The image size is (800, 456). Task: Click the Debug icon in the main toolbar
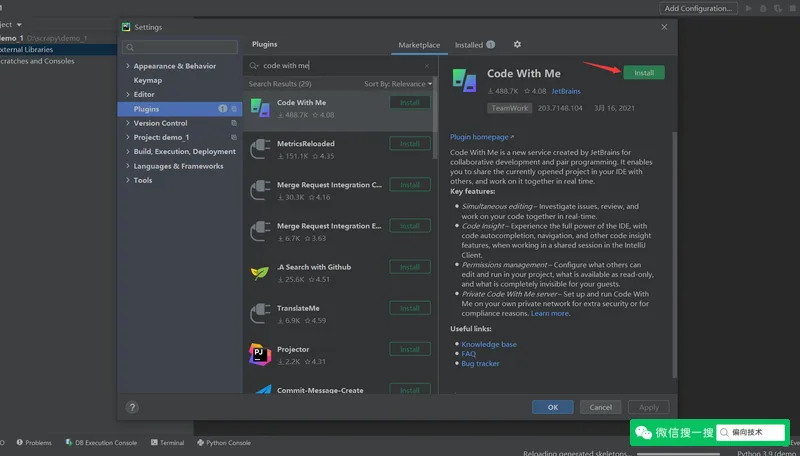763,8
